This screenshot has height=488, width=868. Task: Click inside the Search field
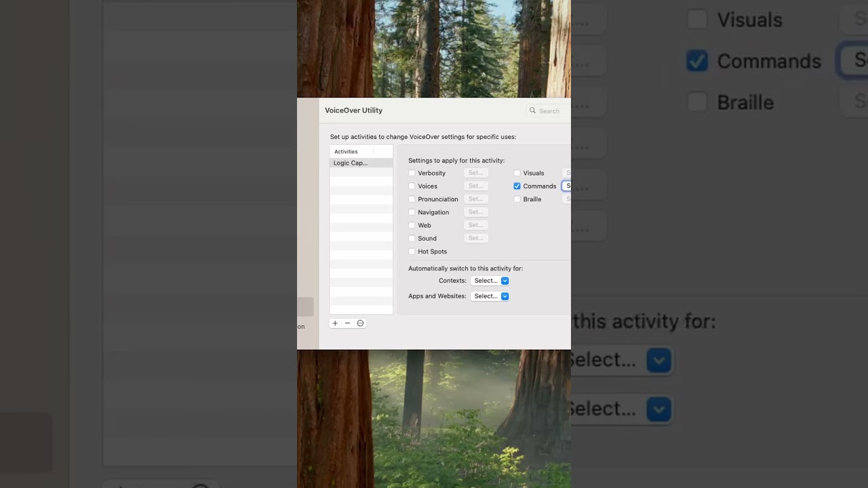coord(551,110)
